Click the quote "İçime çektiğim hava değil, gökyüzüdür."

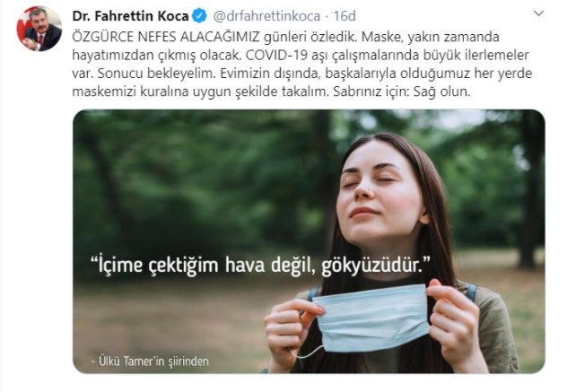click(260, 265)
